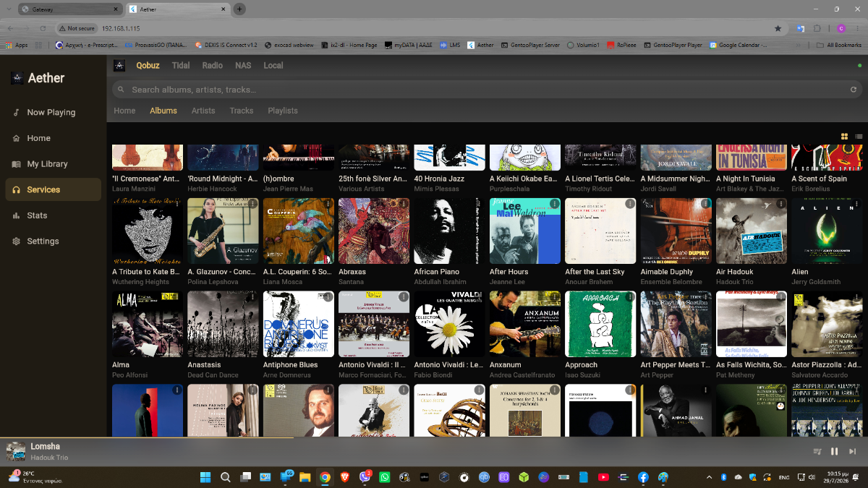Click the Lomsha now-playing cover thumbnail
The width and height of the screenshot is (868, 488).
pyautogui.click(x=16, y=452)
